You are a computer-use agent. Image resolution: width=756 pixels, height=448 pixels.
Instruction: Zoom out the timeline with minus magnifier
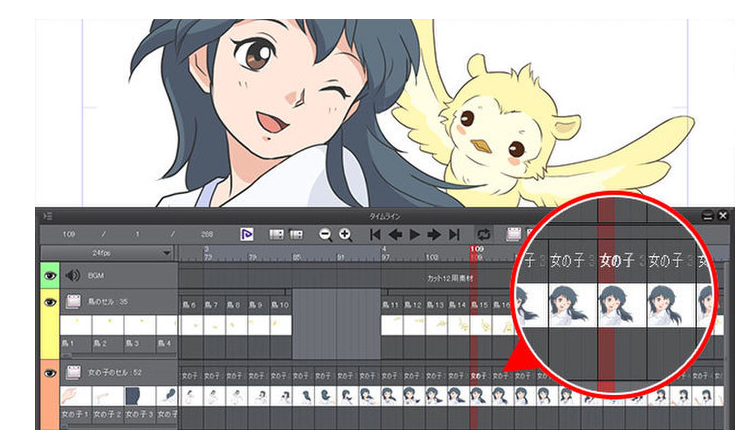(325, 234)
